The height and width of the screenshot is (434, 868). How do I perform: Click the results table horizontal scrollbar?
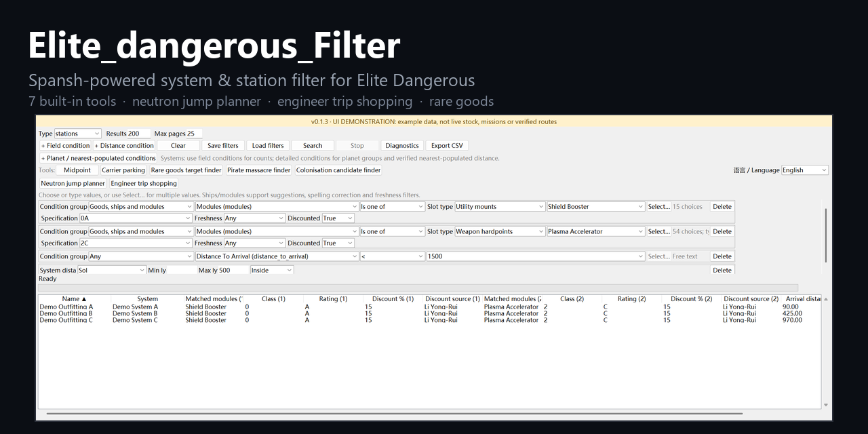[394, 413]
